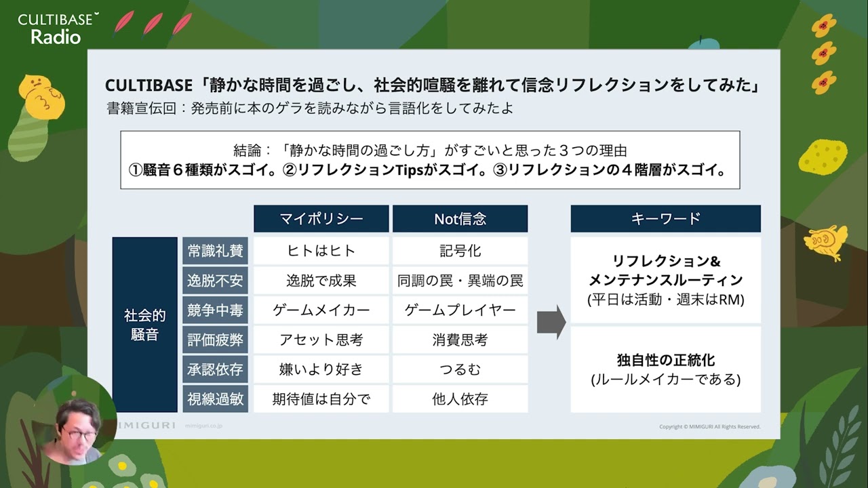Screen dimensions: 868x488
Task: Click the つるむ cell
Action: click(x=460, y=369)
